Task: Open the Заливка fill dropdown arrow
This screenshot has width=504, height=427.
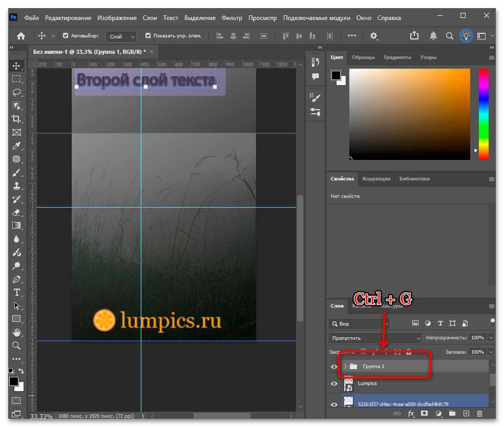Action: [x=491, y=352]
